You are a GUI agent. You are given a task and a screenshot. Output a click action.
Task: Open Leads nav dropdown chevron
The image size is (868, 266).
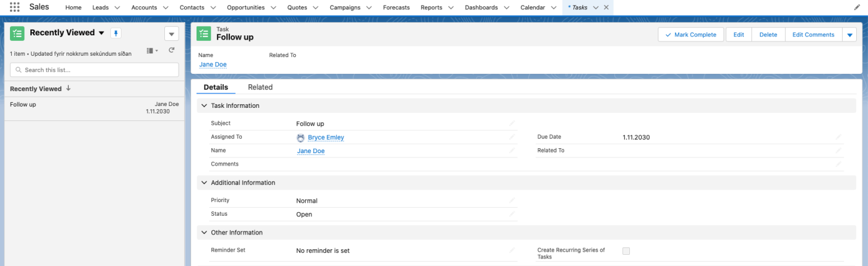(117, 7)
